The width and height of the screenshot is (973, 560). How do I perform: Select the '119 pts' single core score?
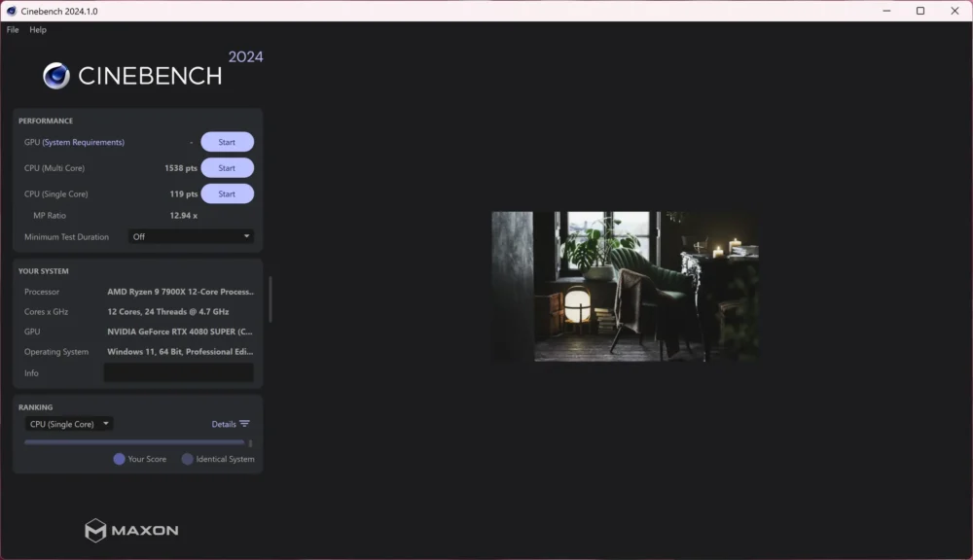click(x=184, y=194)
